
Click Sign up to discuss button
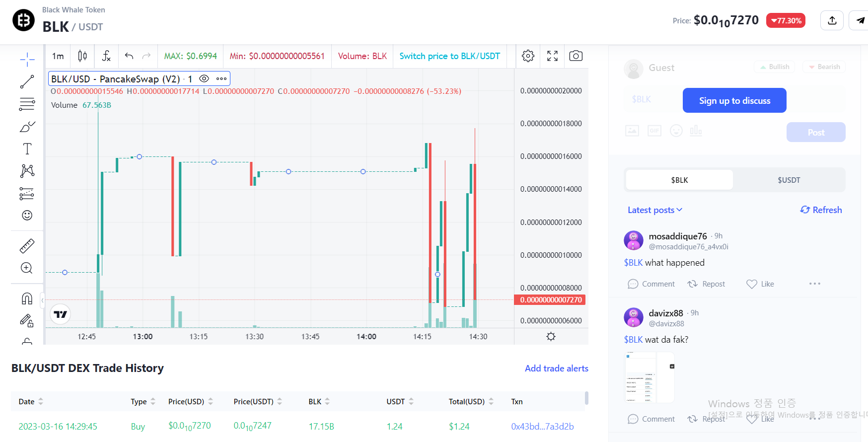pyautogui.click(x=734, y=100)
